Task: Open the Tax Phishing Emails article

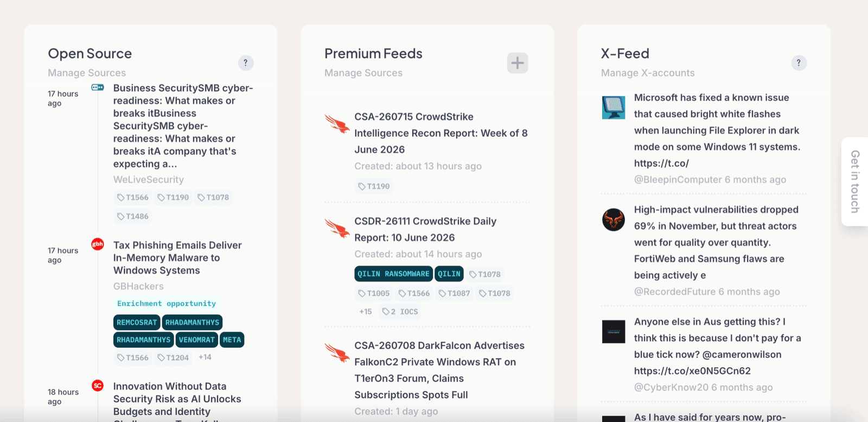Action: 177,258
